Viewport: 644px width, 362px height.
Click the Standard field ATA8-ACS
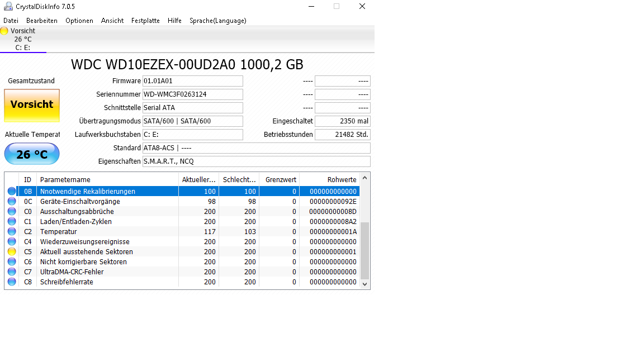click(256, 147)
